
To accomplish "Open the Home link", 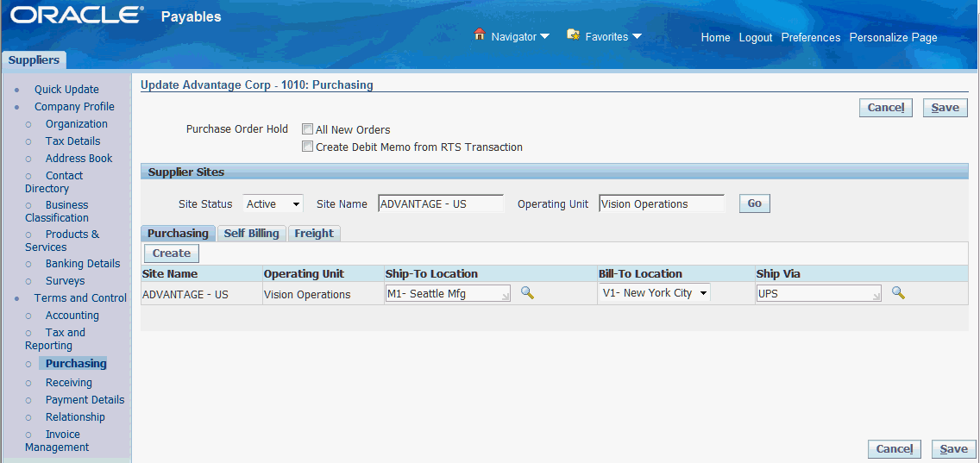I will click(715, 37).
